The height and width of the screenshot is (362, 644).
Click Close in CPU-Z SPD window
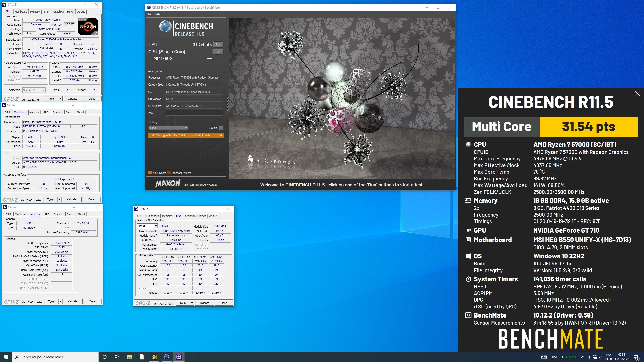224,303
